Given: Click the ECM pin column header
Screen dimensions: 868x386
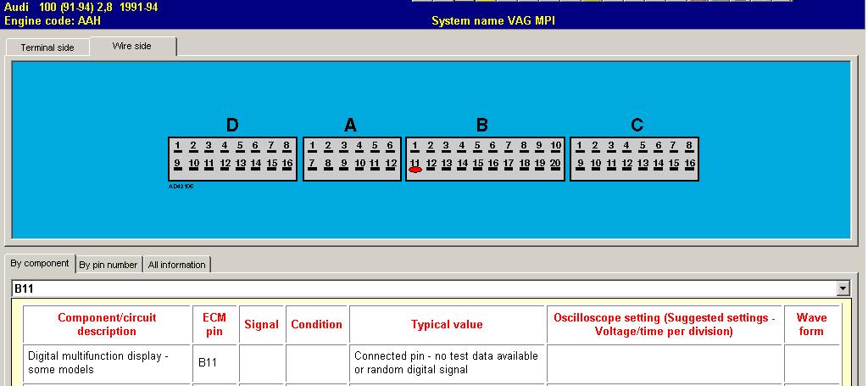Looking at the screenshot, I should click(215, 324).
